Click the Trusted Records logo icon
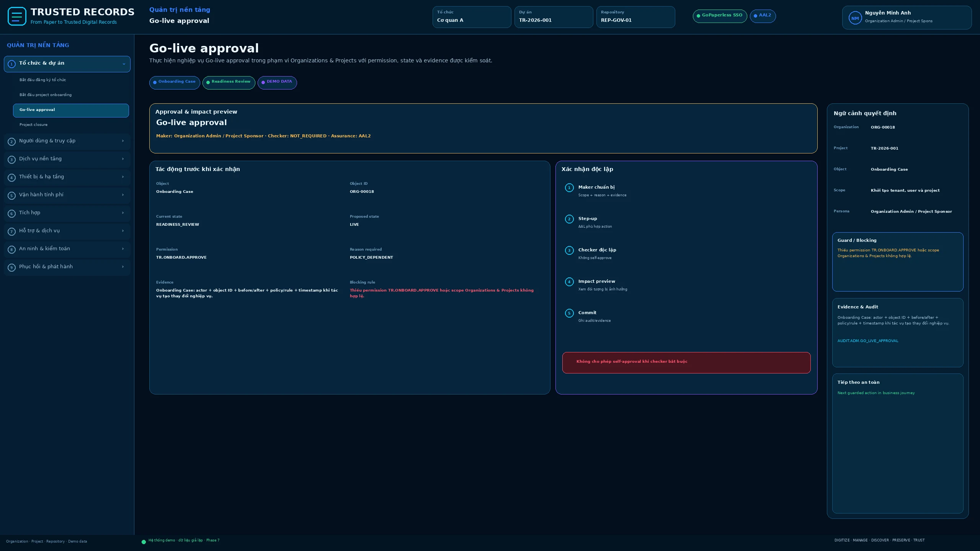This screenshot has width=980, height=551. pyautogui.click(x=17, y=16)
